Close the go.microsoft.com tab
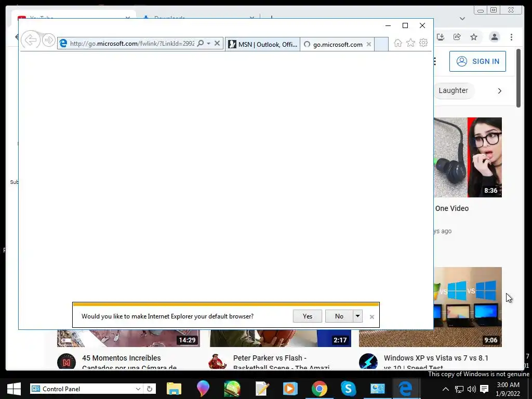 pyautogui.click(x=369, y=45)
